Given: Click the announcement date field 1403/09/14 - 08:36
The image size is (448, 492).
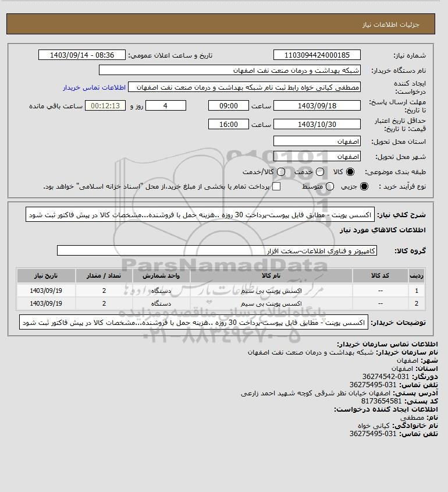Looking at the screenshot, I should [82, 55].
